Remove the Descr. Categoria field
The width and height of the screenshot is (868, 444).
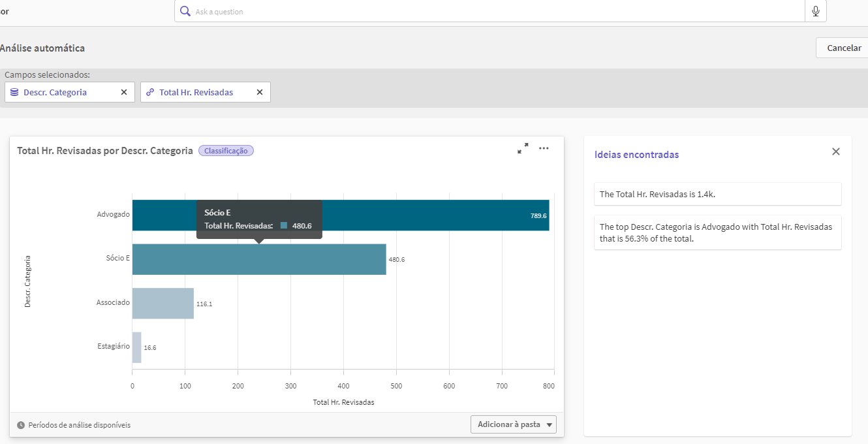(123, 91)
